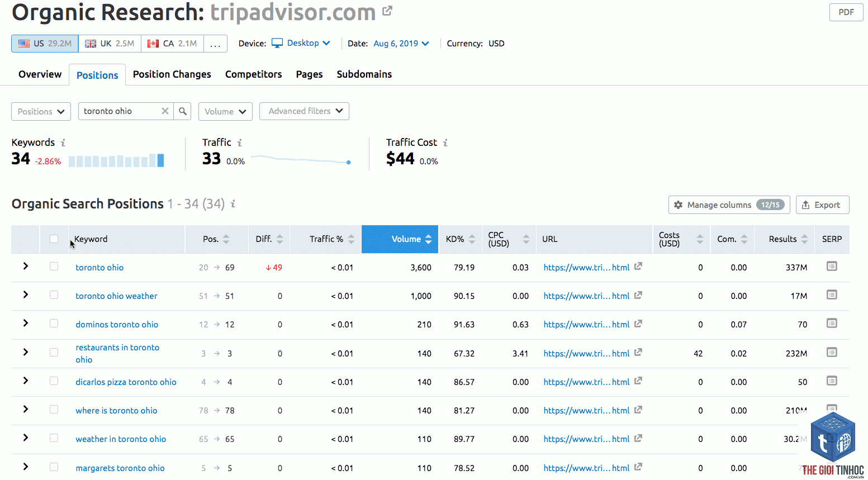Check the box for 'margarets toronto ohio'

pos(54,467)
